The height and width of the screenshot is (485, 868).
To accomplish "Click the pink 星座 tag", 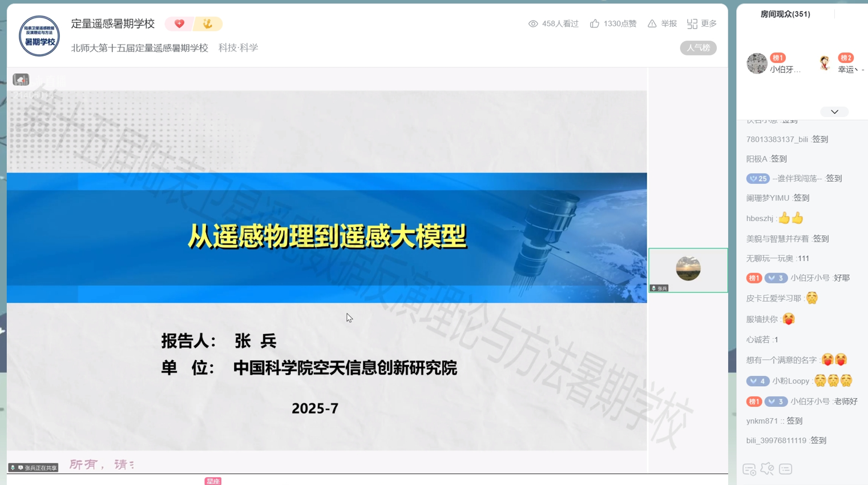I will point(213,481).
